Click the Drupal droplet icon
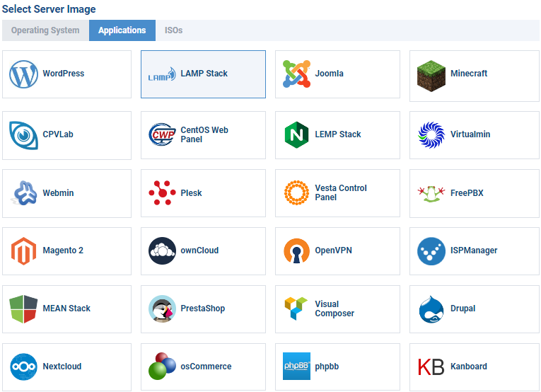Image resolution: width=541 pixels, height=392 pixels. pos(431,309)
